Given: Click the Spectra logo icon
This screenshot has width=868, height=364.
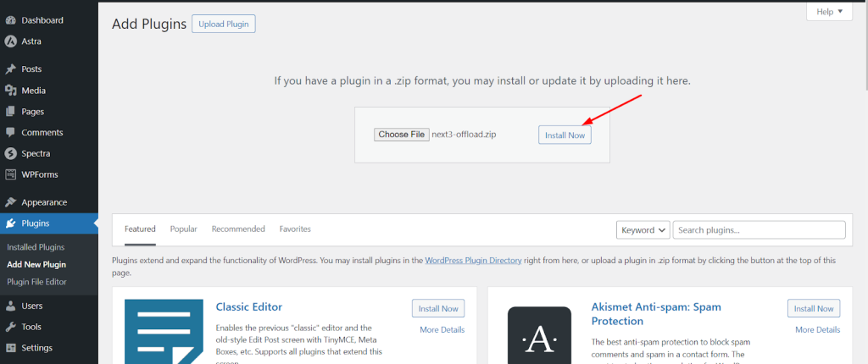Looking at the screenshot, I should [10, 154].
